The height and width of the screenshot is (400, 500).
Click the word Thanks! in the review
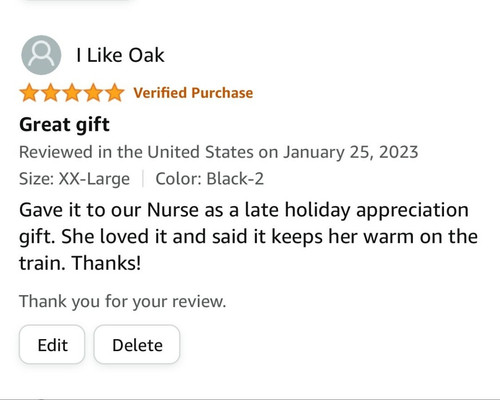[x=106, y=263]
